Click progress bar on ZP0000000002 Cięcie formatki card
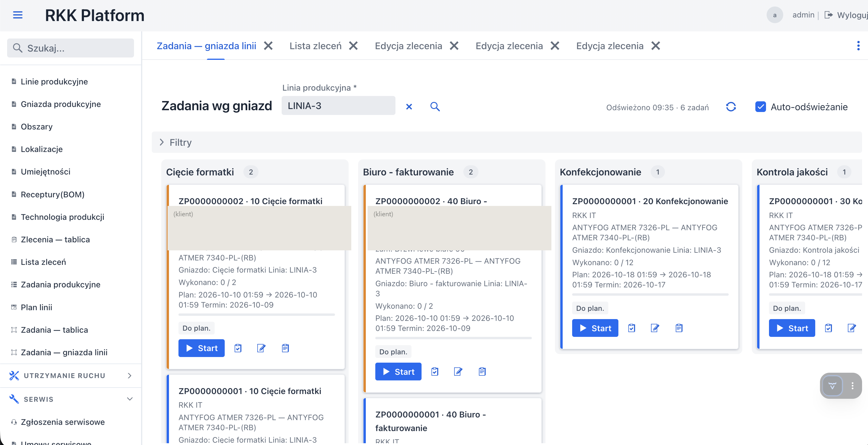Screen dimensions: 868x445 [257, 315]
